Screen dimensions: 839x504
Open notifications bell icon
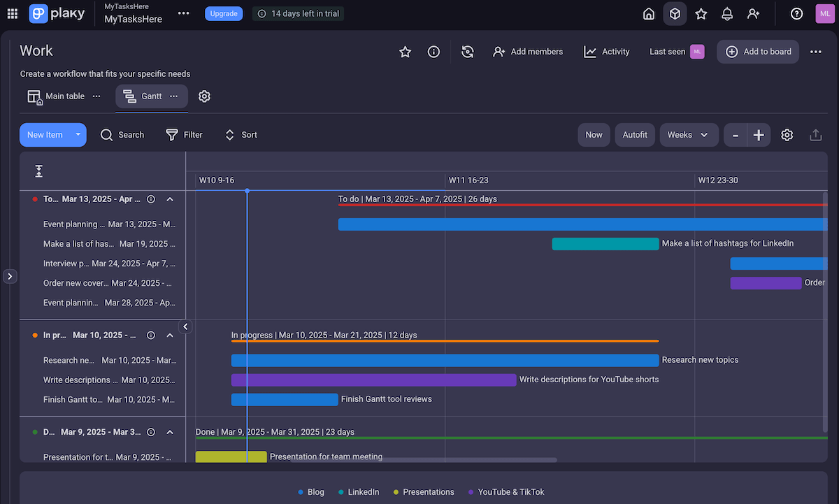tap(727, 14)
